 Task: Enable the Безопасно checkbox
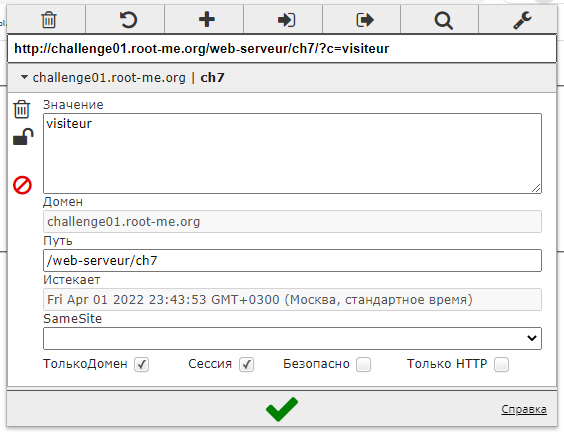click(363, 364)
